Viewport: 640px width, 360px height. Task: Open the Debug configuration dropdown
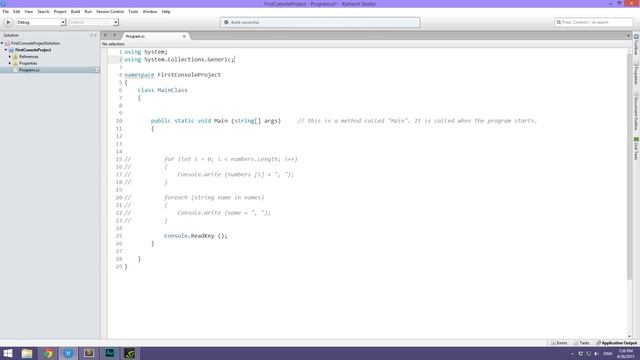[x=41, y=22]
